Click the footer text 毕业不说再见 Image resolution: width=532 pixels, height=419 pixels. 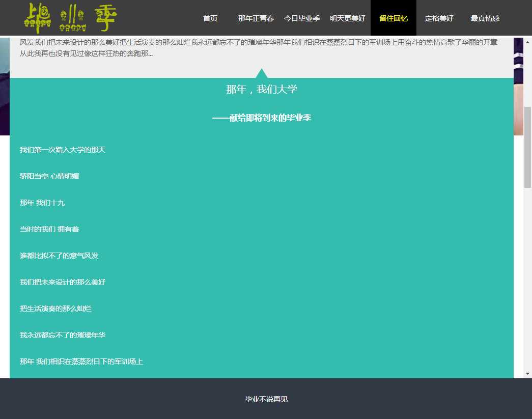click(266, 399)
